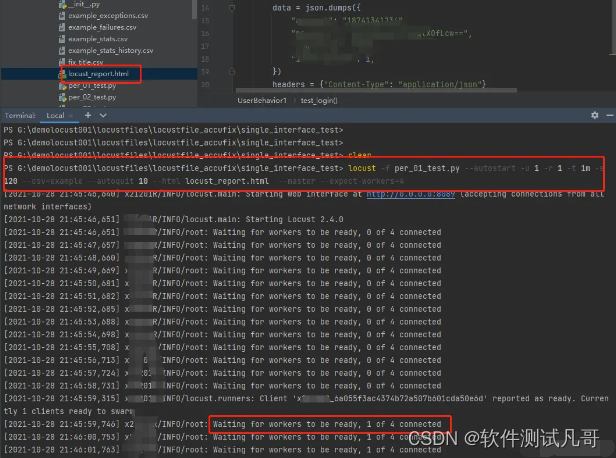Toggle the fold marker on line 19
Screen dimensions: 616x458
[232, 71]
